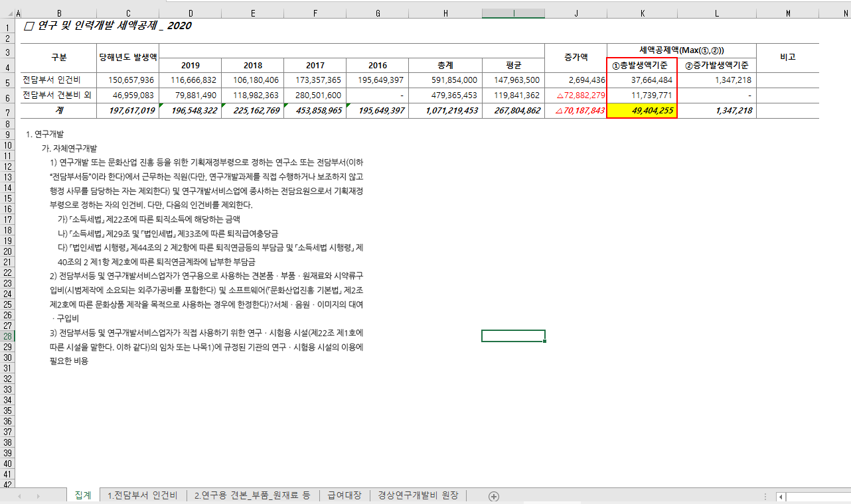851x504 pixels.
Task: Open the 2.연구용 견본_부품_원재료 등 sheet
Action: click(x=252, y=495)
